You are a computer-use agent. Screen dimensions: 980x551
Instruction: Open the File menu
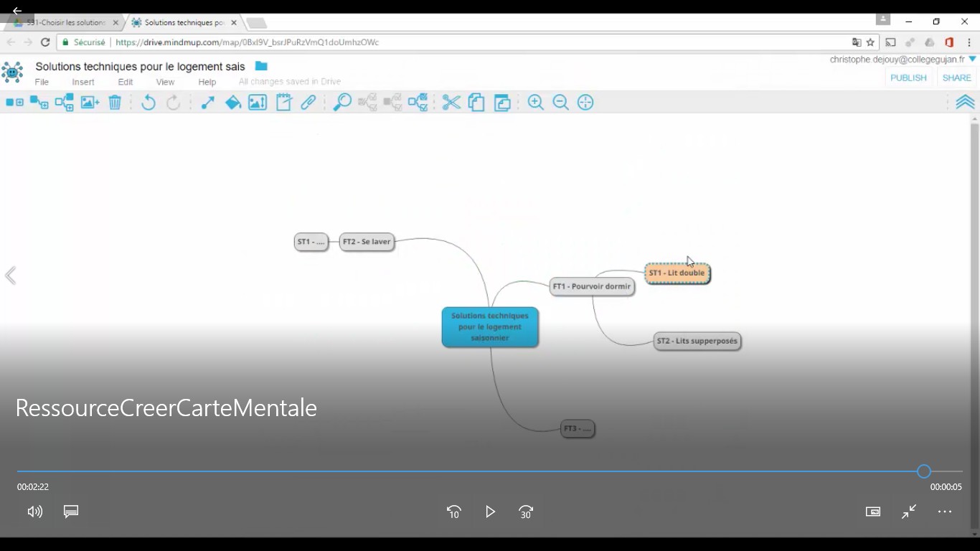click(x=42, y=82)
